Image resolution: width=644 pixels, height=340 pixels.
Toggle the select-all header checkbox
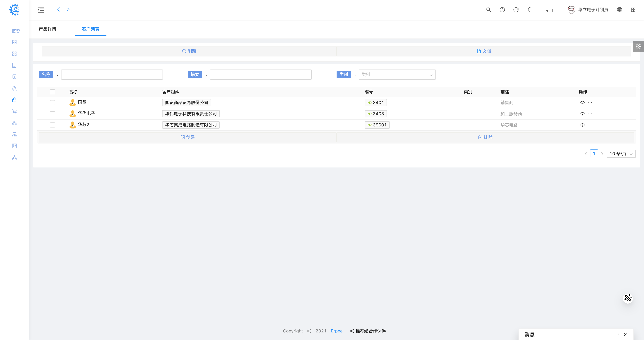(52, 92)
